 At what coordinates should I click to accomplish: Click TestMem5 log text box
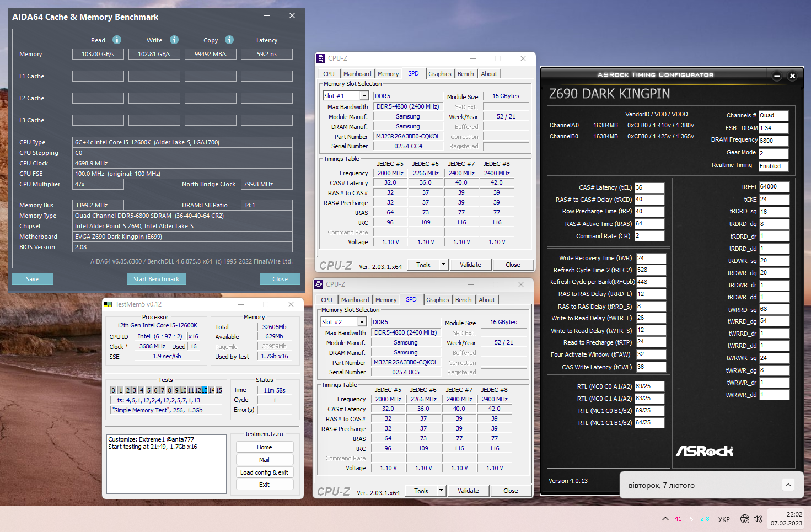[x=166, y=464]
